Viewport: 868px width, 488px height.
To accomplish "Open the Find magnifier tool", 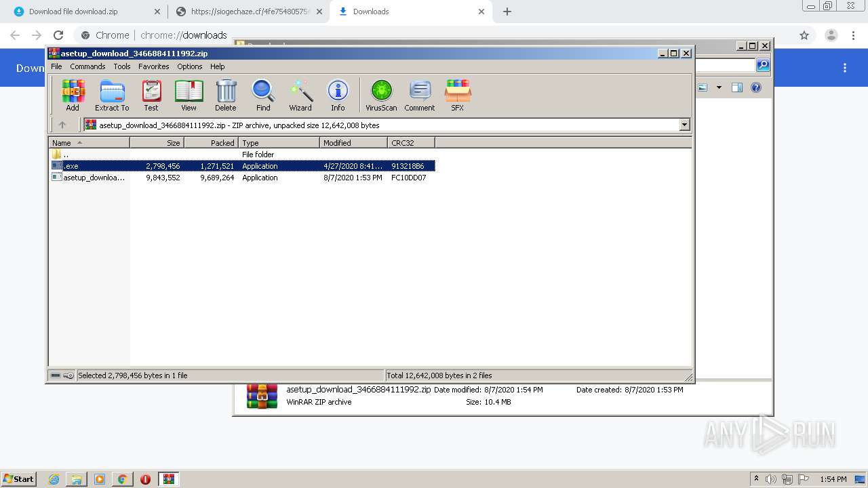I will tap(263, 96).
